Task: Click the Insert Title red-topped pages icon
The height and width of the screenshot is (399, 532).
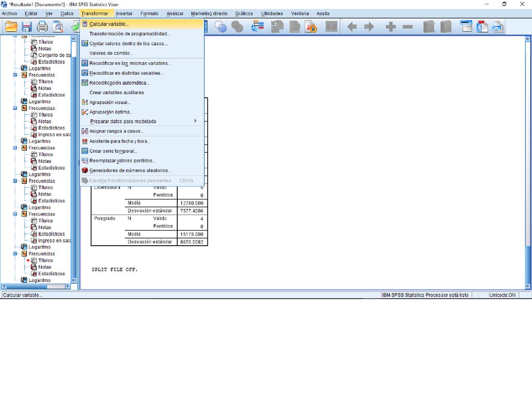Action: coord(482,27)
